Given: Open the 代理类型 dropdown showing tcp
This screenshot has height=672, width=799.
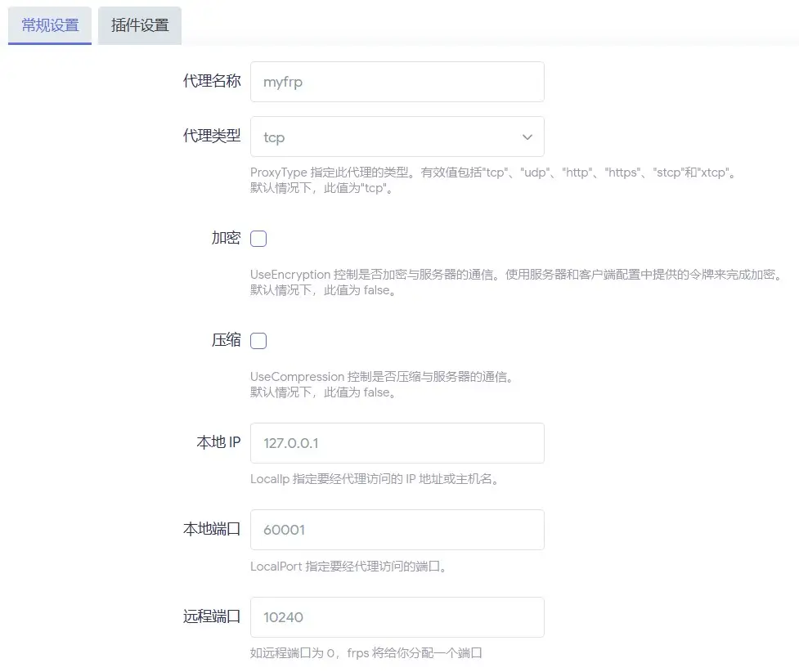Looking at the screenshot, I should click(397, 137).
